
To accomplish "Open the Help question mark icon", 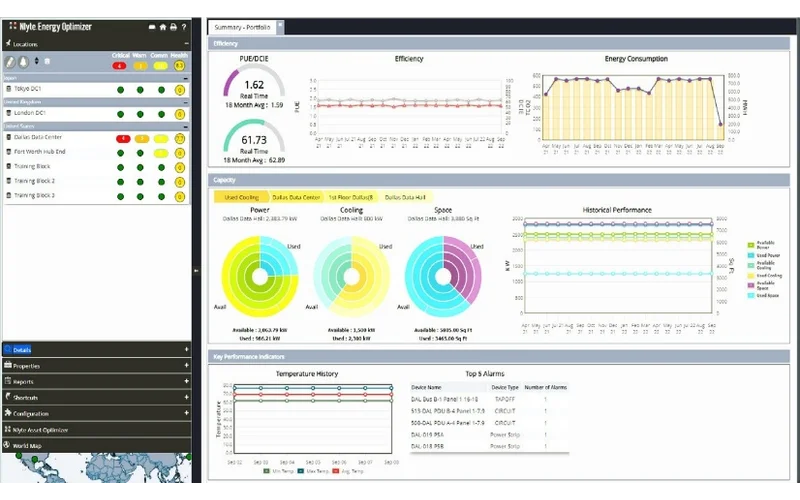I will [x=184, y=27].
